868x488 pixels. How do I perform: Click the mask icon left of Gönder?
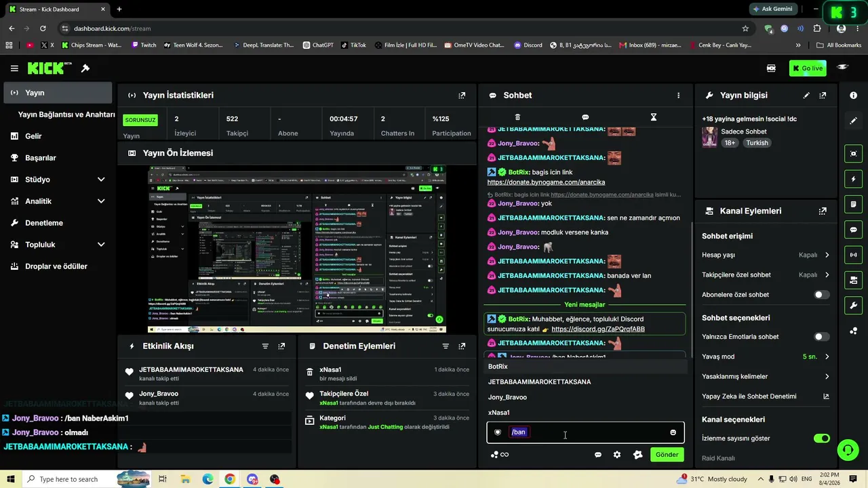point(637,455)
